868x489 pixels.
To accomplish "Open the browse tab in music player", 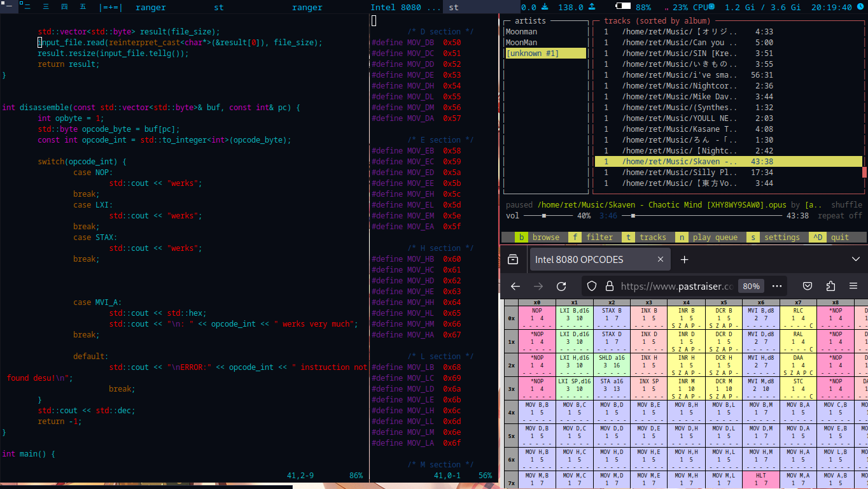I will 538,237.
